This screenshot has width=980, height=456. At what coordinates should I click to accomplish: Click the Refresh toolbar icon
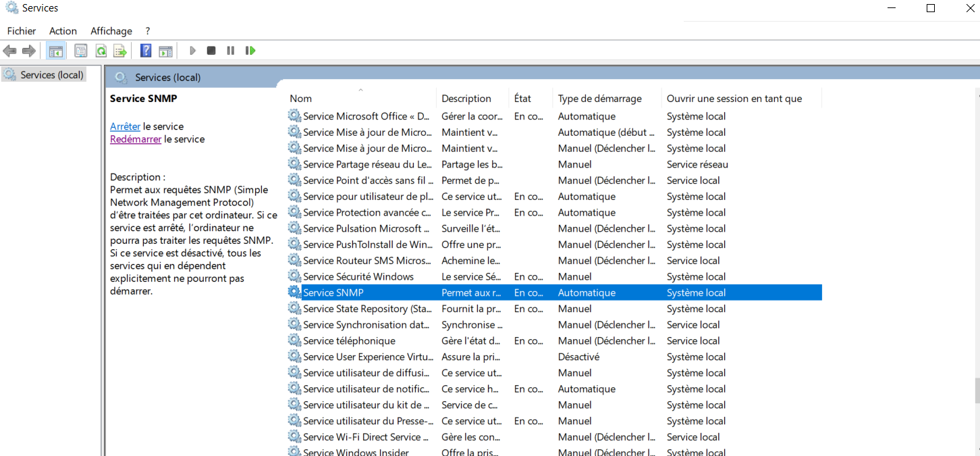click(101, 51)
